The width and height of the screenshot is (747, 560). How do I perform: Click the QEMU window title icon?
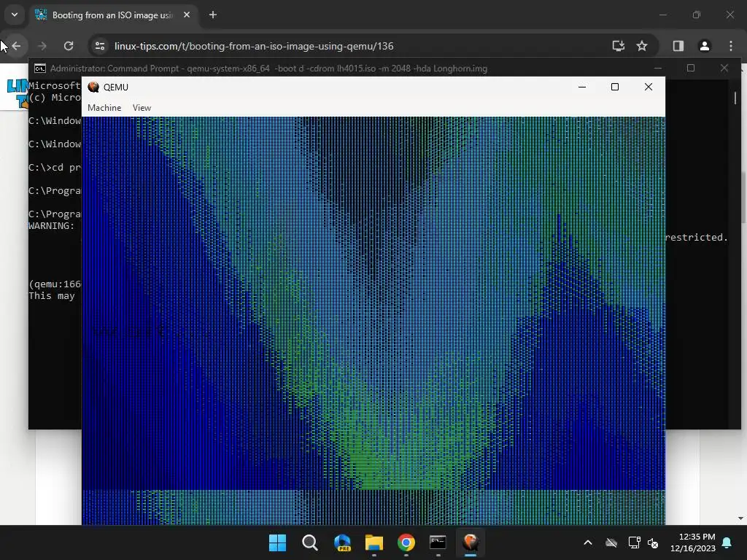pos(93,87)
